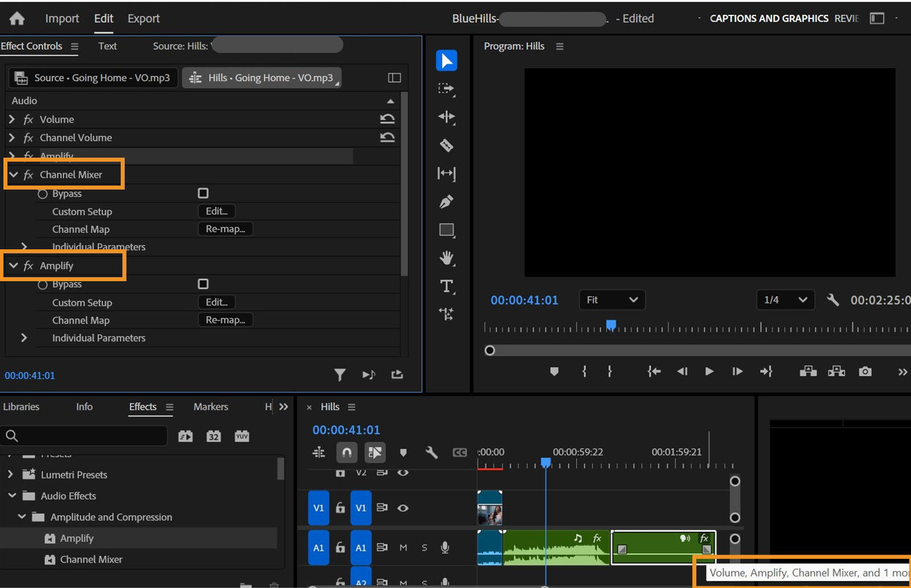The width and height of the screenshot is (911, 588).
Task: Toggle Snap in the timeline
Action: [347, 453]
